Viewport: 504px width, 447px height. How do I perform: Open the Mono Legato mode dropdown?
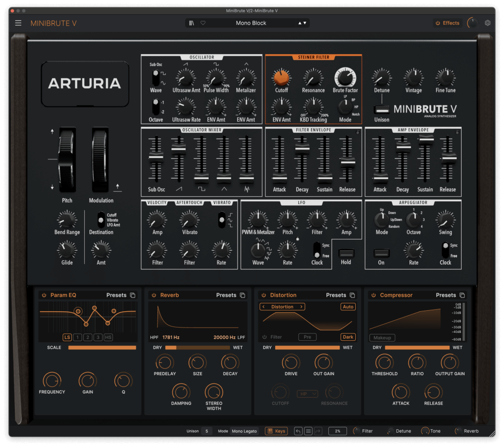pos(245,431)
